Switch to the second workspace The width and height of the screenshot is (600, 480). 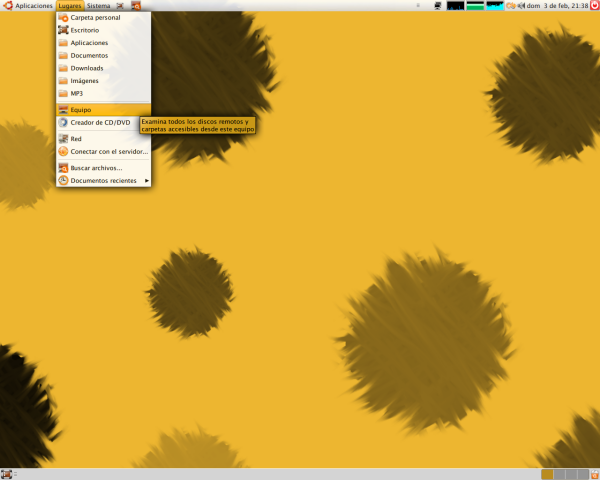pyautogui.click(x=560, y=474)
